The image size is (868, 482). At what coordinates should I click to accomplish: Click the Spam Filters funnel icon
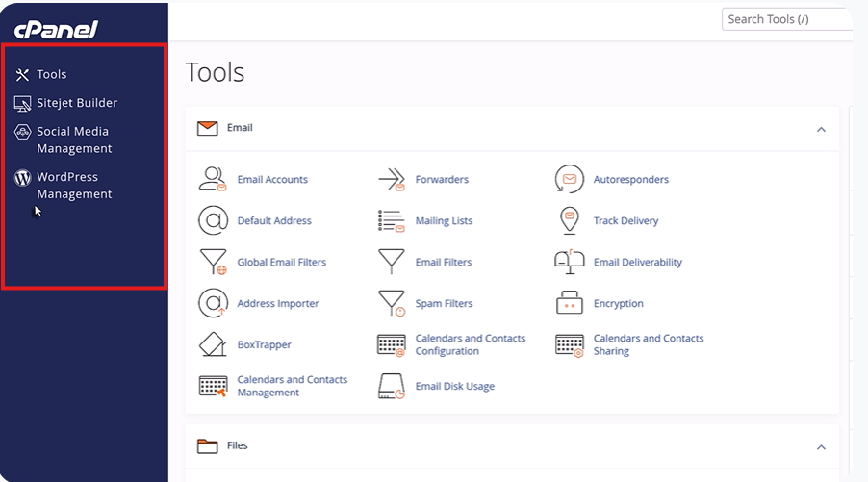392,303
